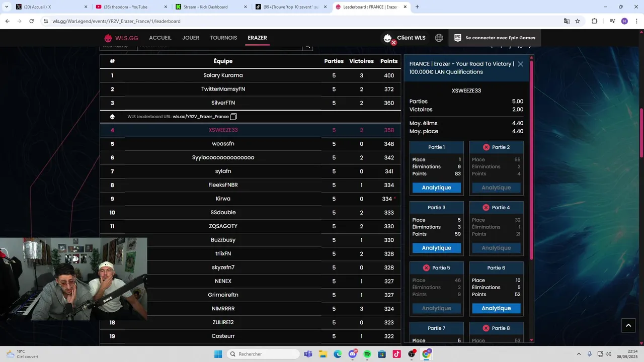The width and height of the screenshot is (644, 362).
Task: Select the TwitterMomsyFN team row
Action: tap(251, 89)
